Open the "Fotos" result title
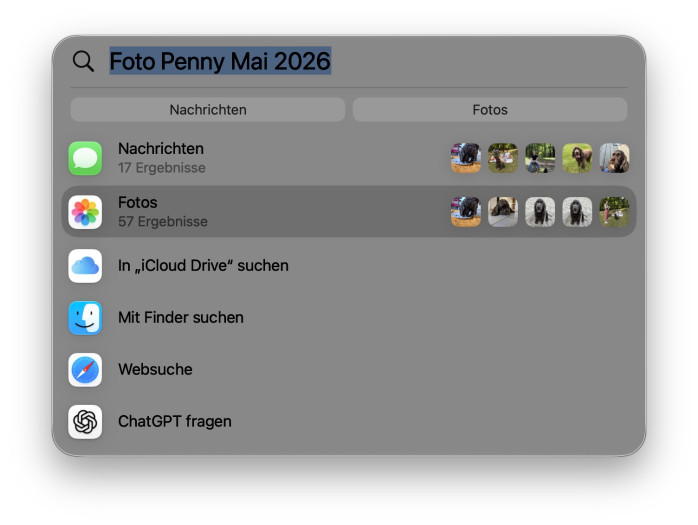 [x=138, y=203]
